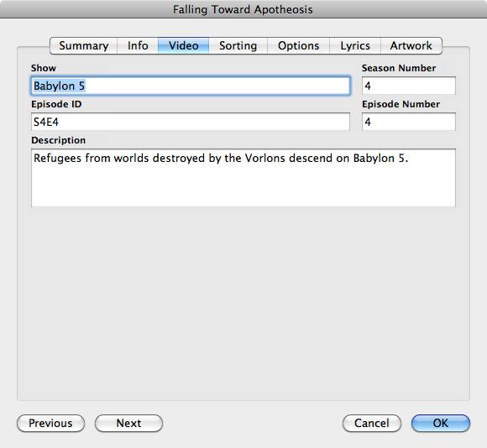The height and width of the screenshot is (448, 487).
Task: Click the Description label
Action: 58,140
